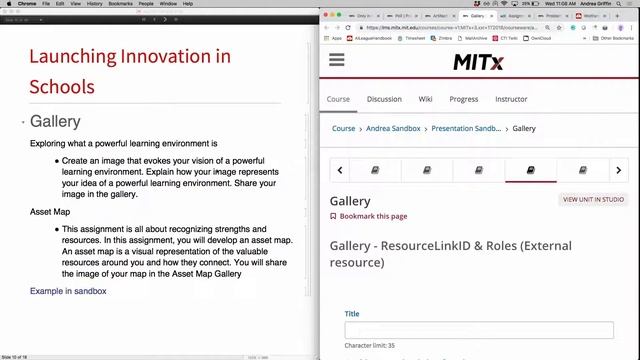The width and height of the screenshot is (640, 360).
Task: Click the MITx logo
Action: (478, 62)
